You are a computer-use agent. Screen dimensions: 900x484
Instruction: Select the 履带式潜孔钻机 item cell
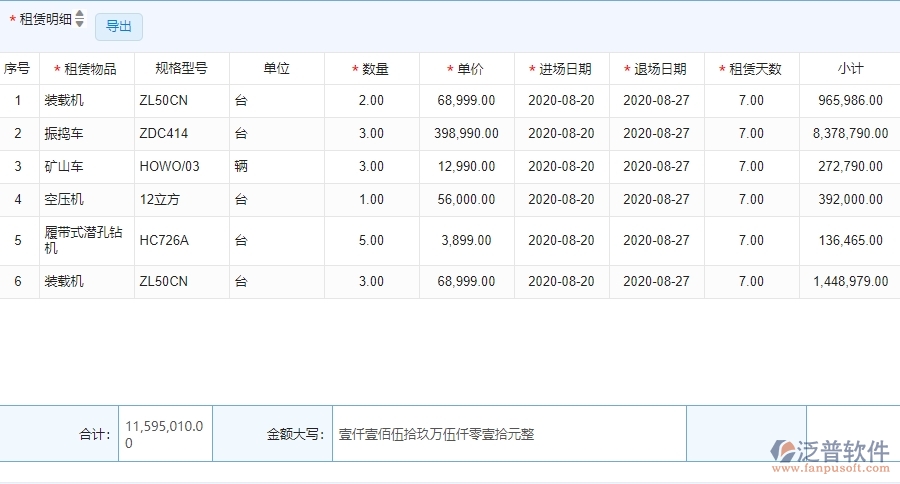coord(86,241)
